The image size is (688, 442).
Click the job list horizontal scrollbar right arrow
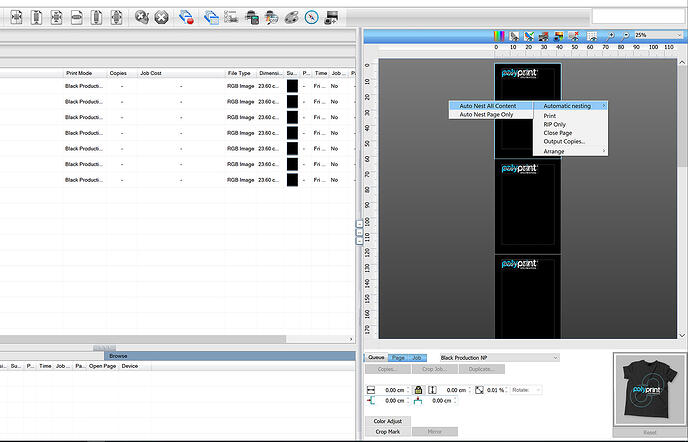tap(351, 339)
